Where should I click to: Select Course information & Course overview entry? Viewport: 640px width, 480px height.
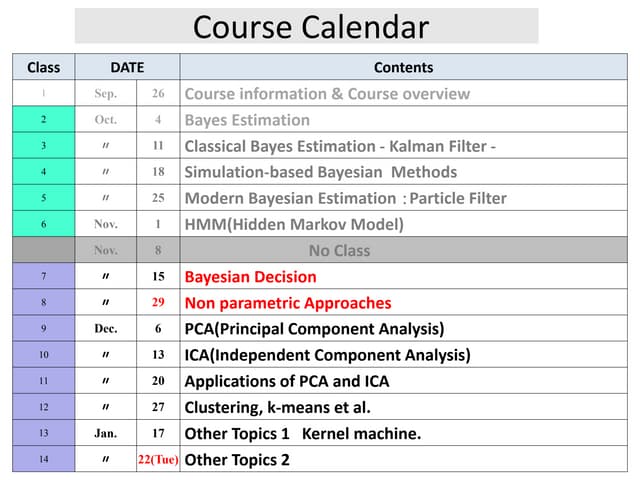point(327,94)
